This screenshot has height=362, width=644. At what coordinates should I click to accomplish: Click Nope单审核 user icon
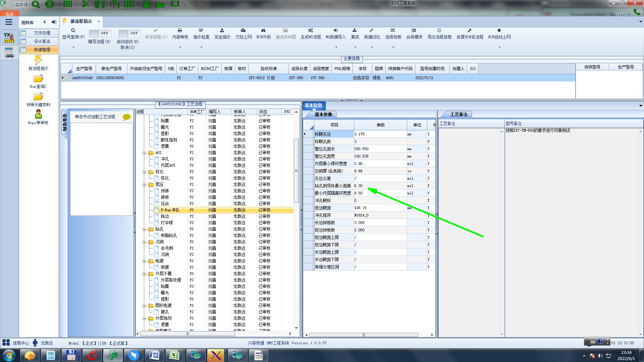pos(38,114)
